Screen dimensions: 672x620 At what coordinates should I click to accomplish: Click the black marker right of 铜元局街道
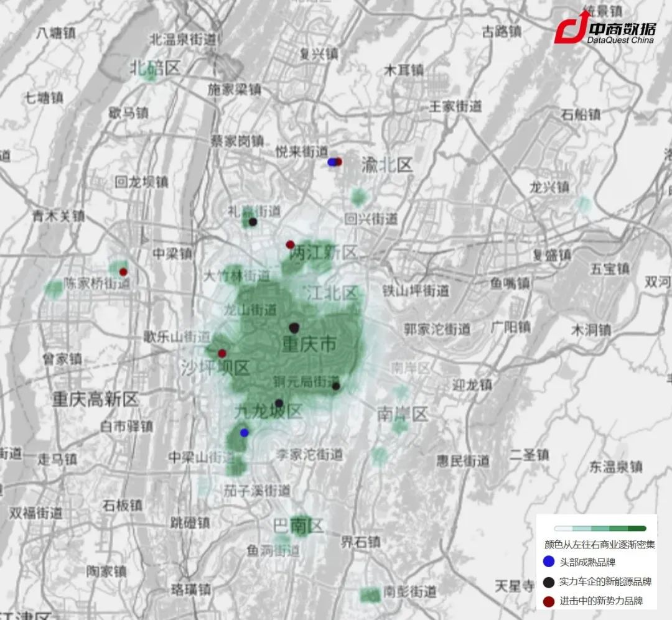coord(336,386)
